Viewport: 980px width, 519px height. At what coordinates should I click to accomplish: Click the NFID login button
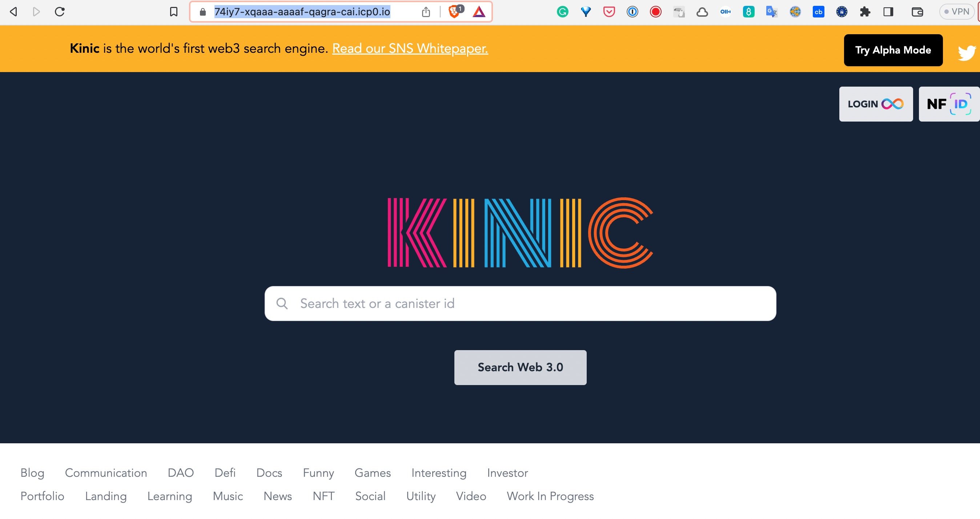949,104
